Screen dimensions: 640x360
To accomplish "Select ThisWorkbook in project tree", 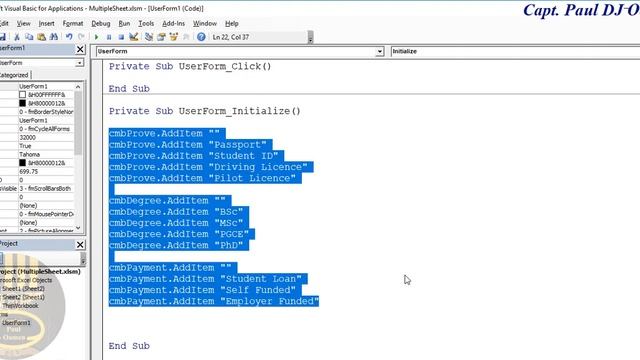I will [20, 306].
